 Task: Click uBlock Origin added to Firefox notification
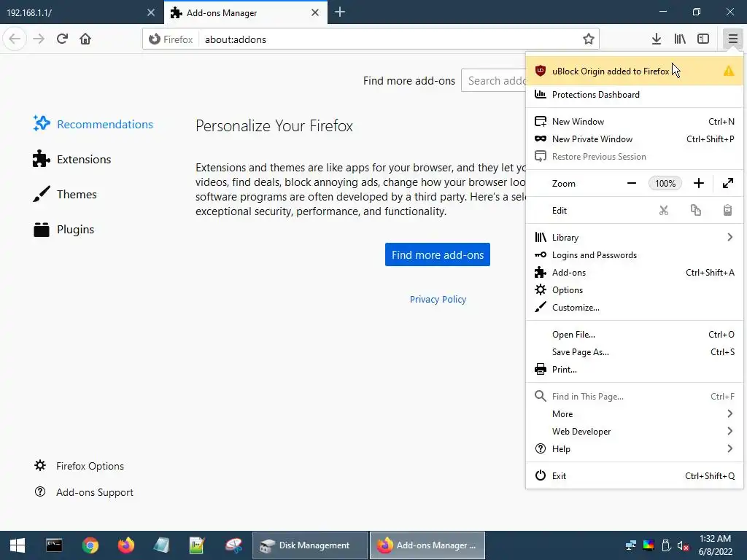click(635, 71)
